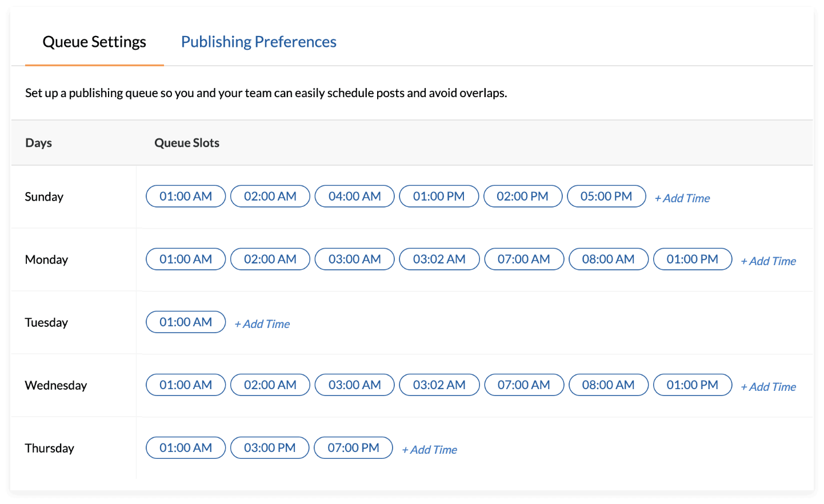This screenshot has height=504, width=824.
Task: Select Sunday's 04:00 AM queue slot
Action: point(354,196)
